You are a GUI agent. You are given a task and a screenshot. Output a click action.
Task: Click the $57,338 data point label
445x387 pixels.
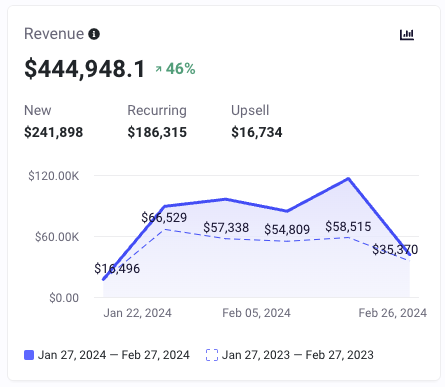(226, 228)
